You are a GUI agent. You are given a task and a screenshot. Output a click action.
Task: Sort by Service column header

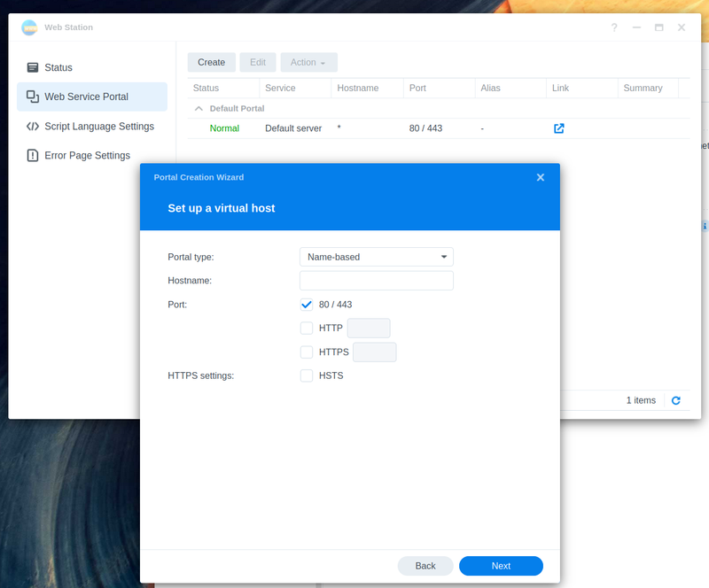295,89
